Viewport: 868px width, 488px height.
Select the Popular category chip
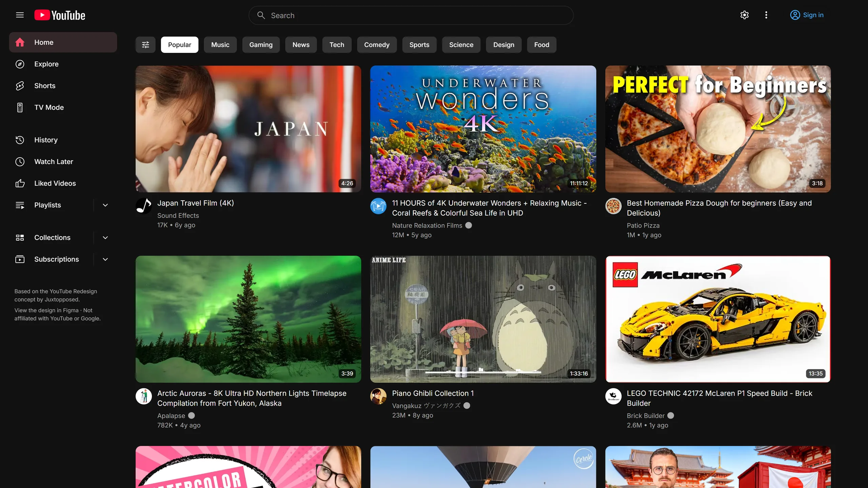[x=180, y=45]
